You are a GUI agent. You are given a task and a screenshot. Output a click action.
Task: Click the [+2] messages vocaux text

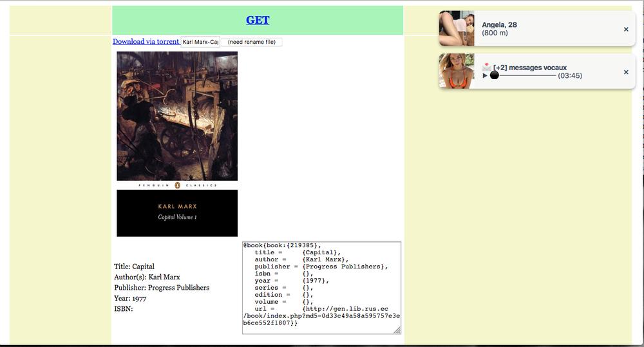(x=530, y=68)
